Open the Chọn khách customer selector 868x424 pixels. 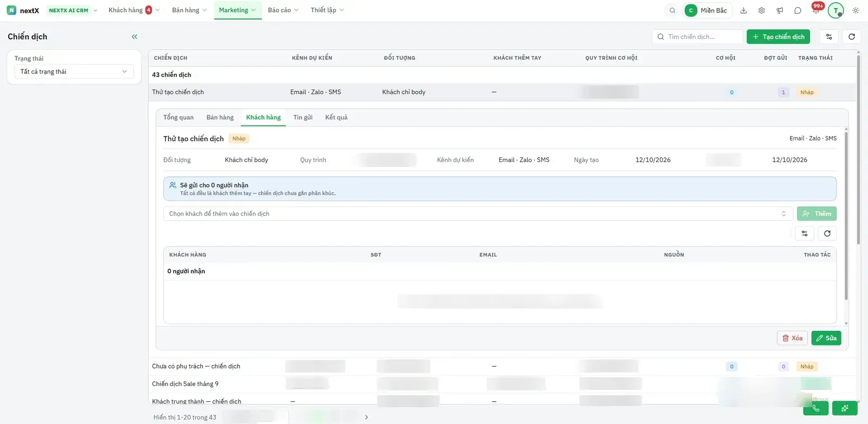point(478,214)
